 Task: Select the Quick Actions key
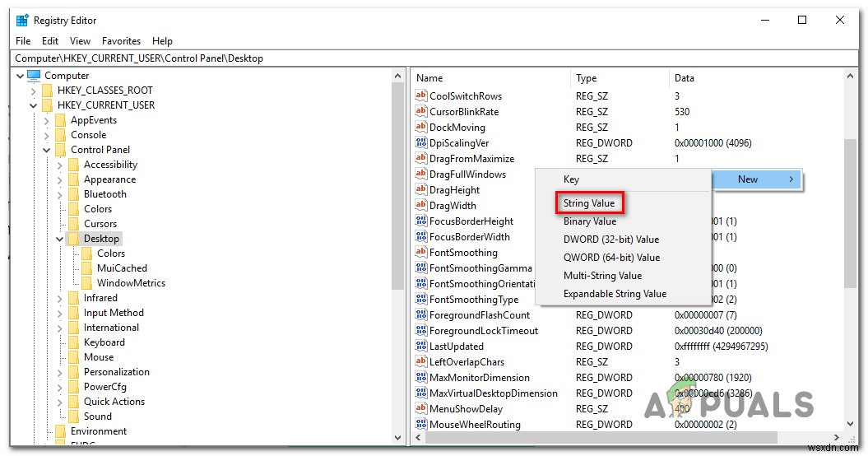[x=114, y=402]
